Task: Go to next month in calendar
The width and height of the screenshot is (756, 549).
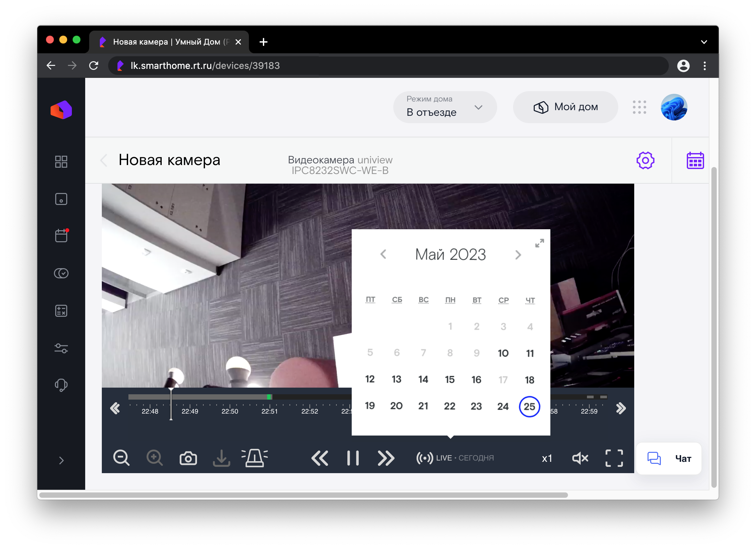Action: tap(518, 255)
